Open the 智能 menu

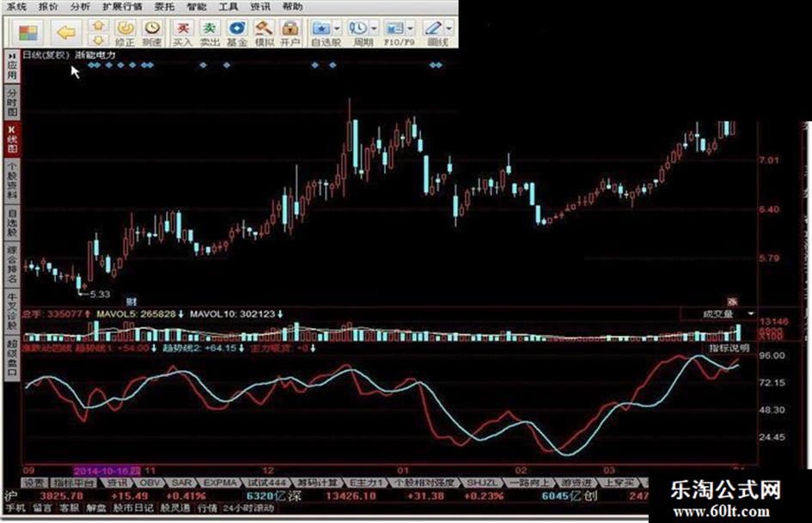pyautogui.click(x=196, y=7)
